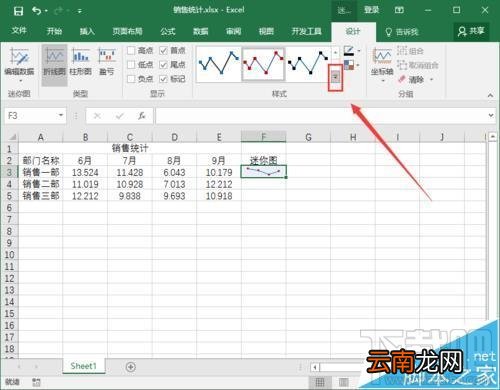Select cell containing 10.918
The height and width of the screenshot is (390, 500).
[219, 196]
